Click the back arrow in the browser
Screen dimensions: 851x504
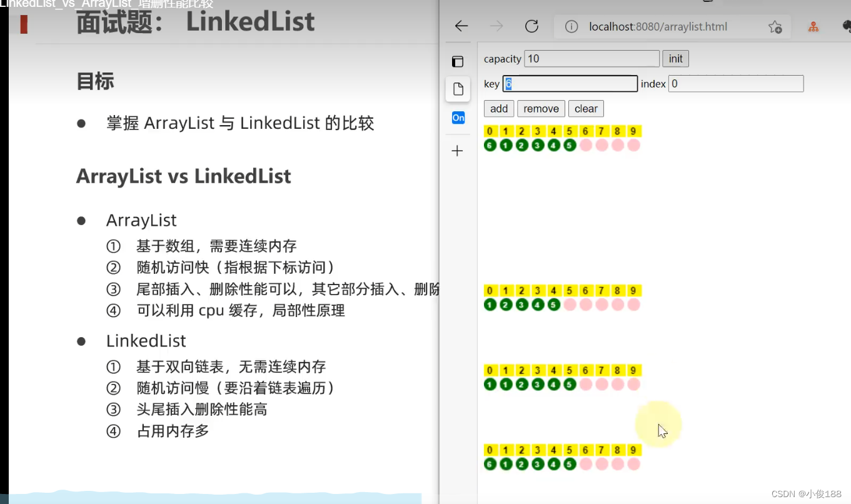pyautogui.click(x=461, y=26)
